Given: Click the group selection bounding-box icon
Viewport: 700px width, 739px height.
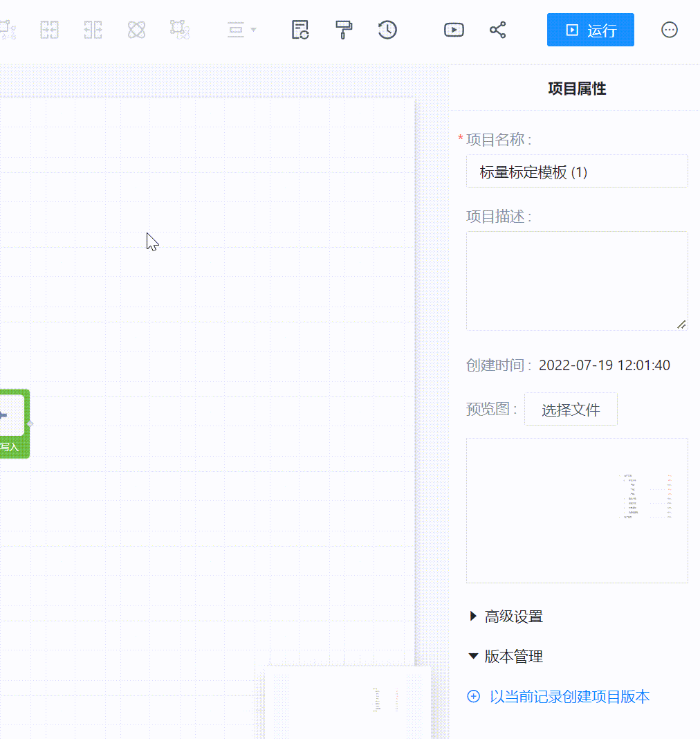Looking at the screenshot, I should (180, 30).
